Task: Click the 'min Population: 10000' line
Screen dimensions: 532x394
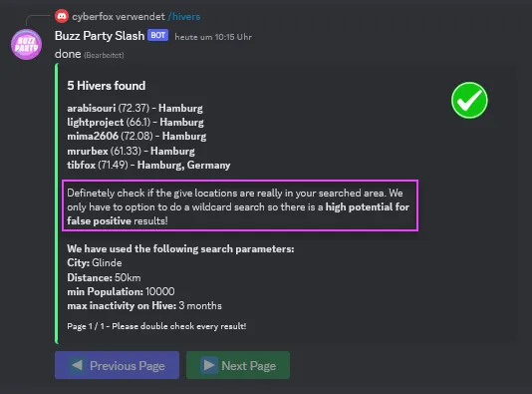Action: [121, 292]
